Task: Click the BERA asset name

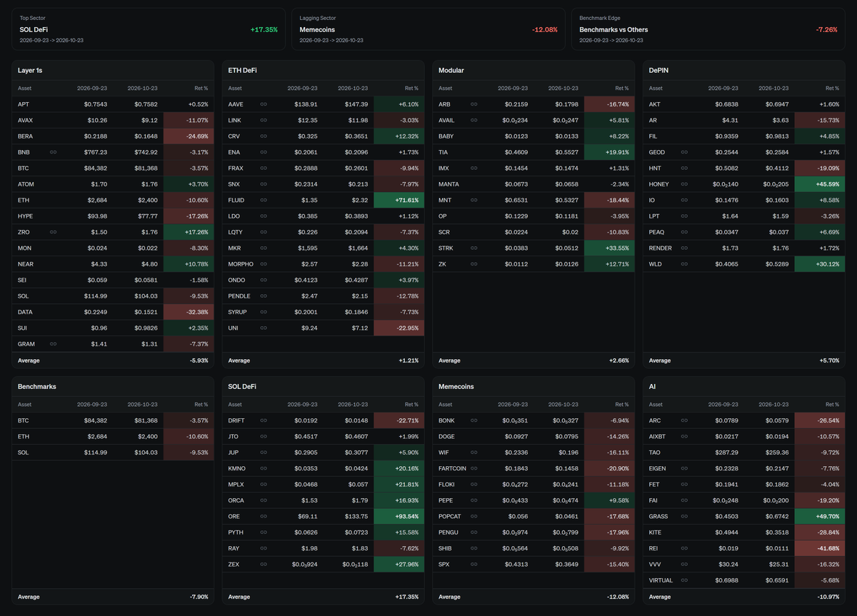Action: point(26,136)
